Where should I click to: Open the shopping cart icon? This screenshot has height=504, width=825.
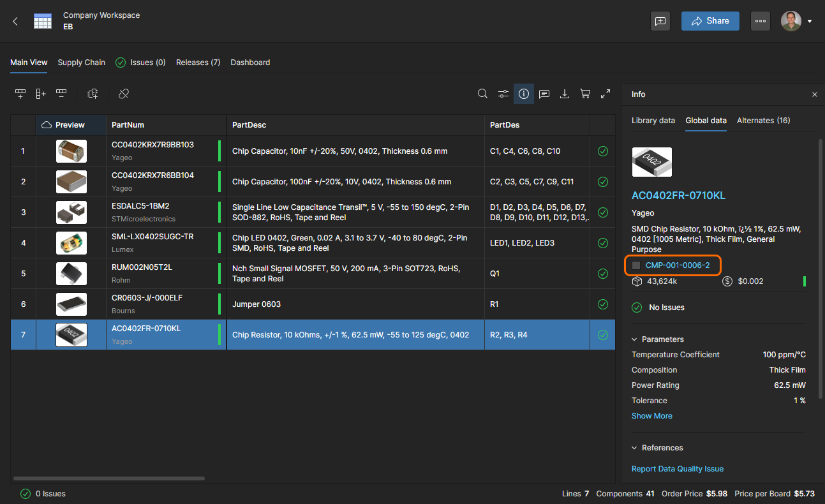point(585,94)
